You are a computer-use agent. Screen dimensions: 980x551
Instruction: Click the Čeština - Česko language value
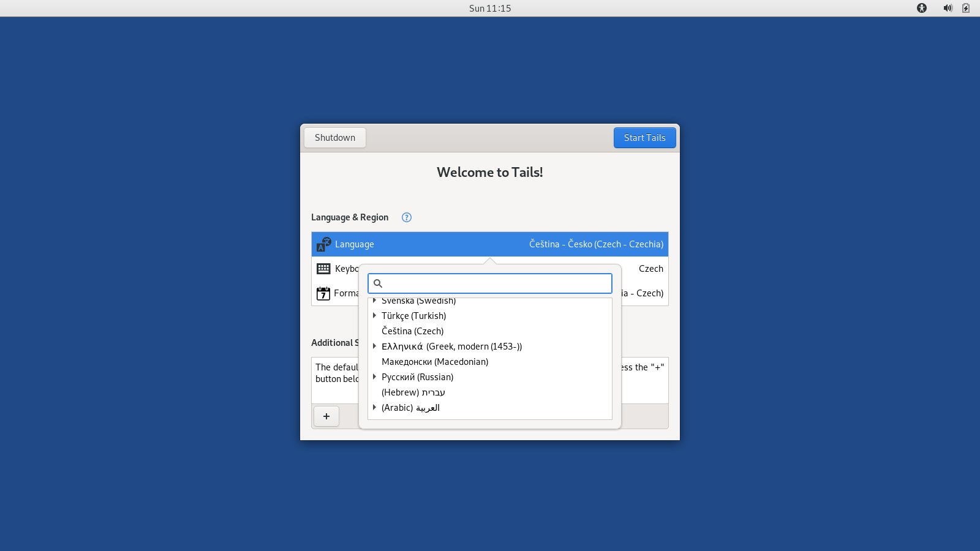(x=597, y=244)
